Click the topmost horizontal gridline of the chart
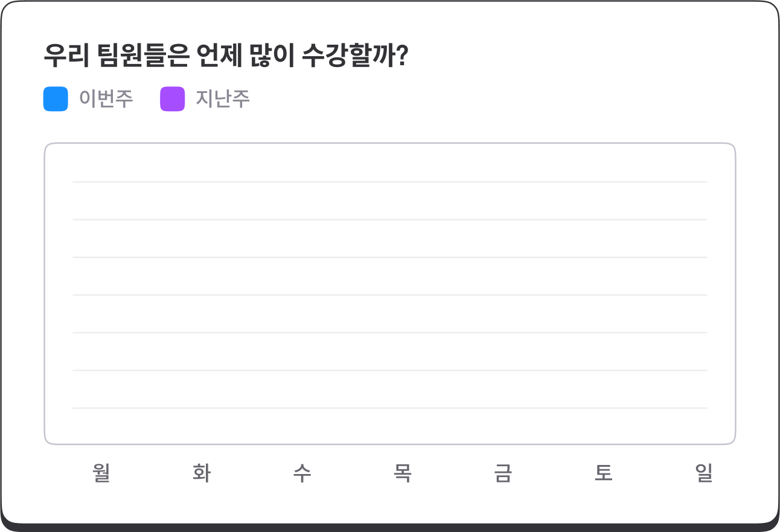The height and width of the screenshot is (532, 780). [389, 182]
